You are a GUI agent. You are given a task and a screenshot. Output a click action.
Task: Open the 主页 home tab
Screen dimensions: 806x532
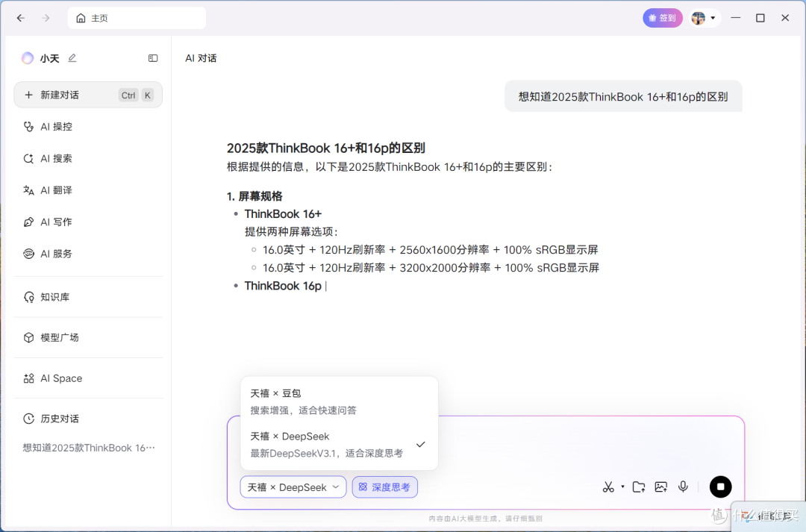click(x=137, y=18)
